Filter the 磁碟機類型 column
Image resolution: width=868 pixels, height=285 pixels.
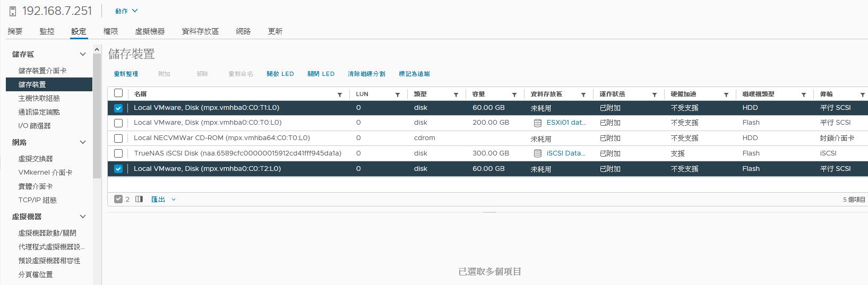(x=804, y=94)
